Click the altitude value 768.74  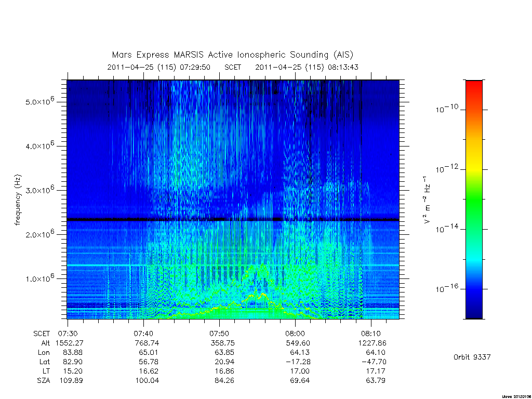point(147,343)
